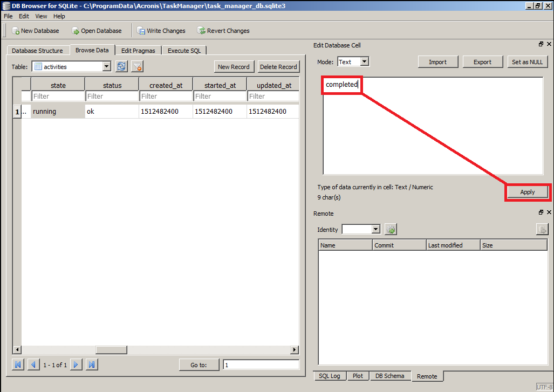Click Apply to save the cell edit

point(528,192)
